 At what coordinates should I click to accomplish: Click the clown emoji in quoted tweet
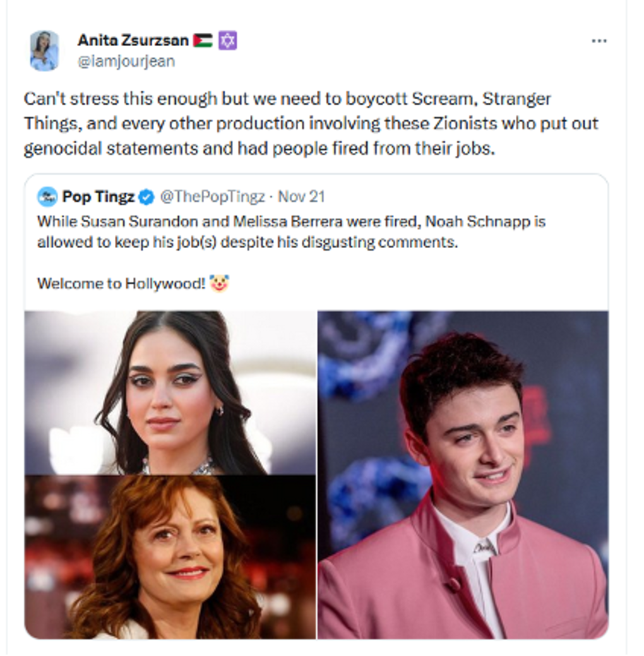[220, 283]
